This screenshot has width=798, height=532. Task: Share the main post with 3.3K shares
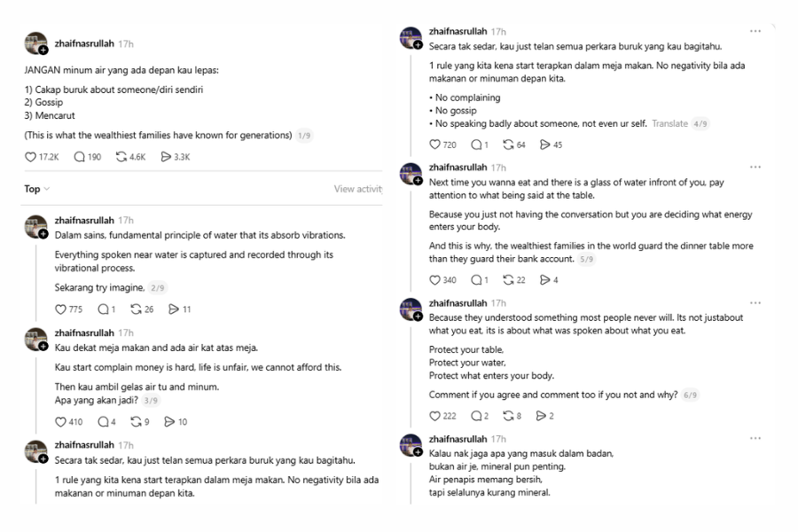[166, 157]
